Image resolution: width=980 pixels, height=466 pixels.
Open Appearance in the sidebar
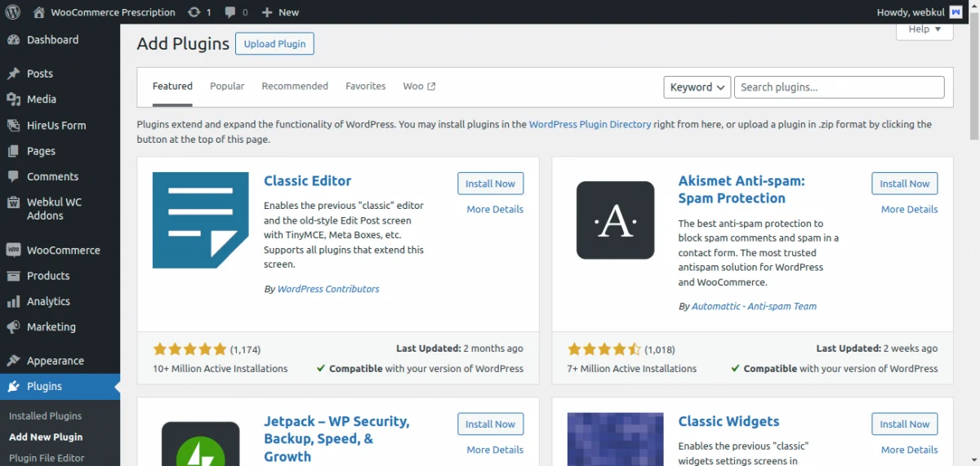(55, 361)
